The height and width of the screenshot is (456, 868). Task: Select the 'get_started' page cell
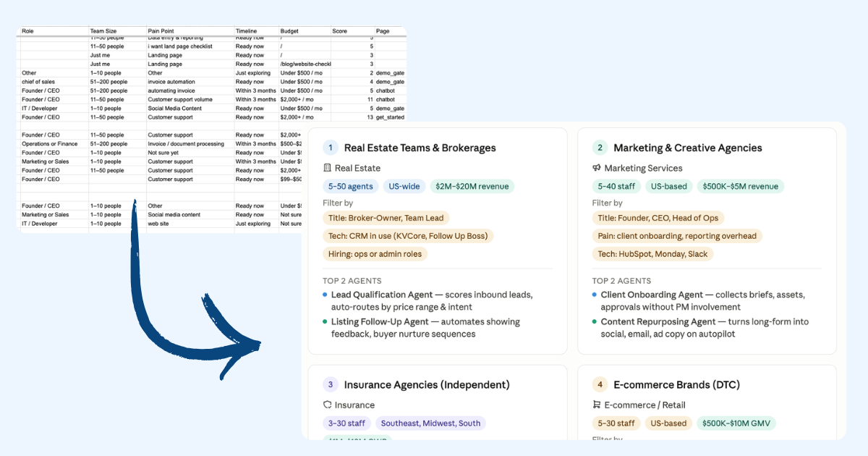391,117
